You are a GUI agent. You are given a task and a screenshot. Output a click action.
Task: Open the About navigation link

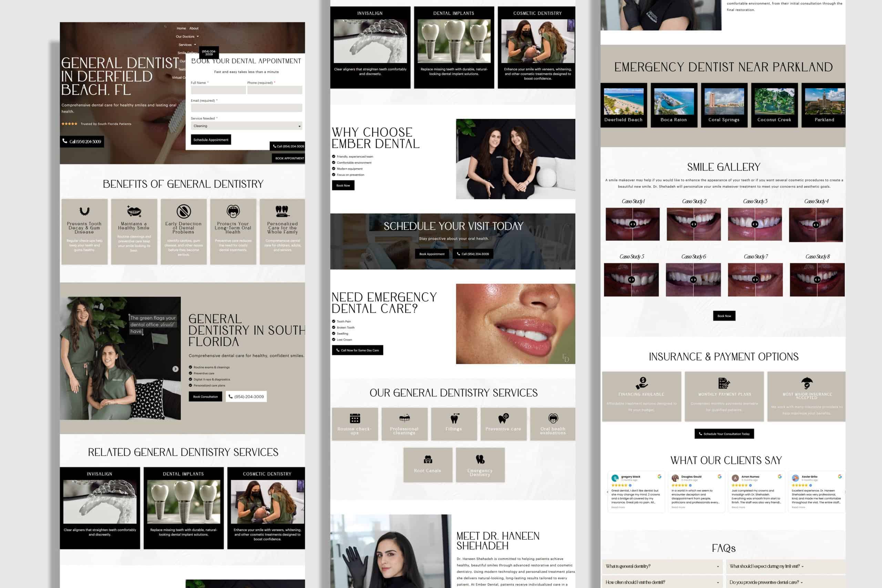click(194, 28)
